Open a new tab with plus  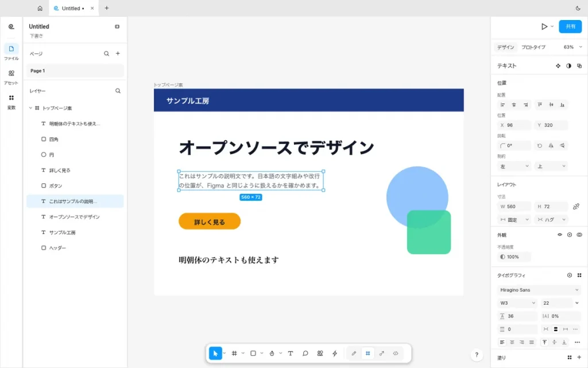106,8
